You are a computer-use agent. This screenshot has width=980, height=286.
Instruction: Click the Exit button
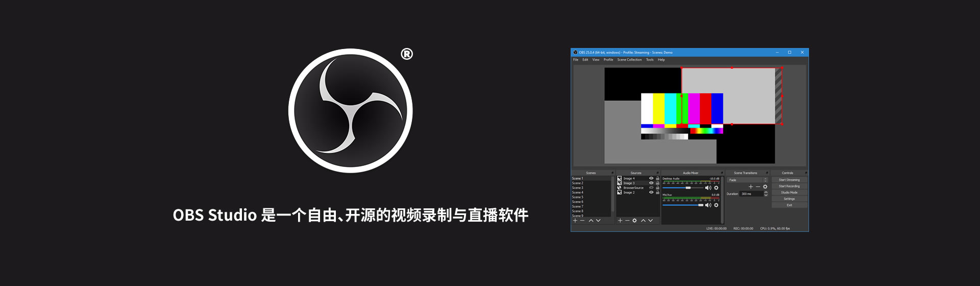pos(790,205)
